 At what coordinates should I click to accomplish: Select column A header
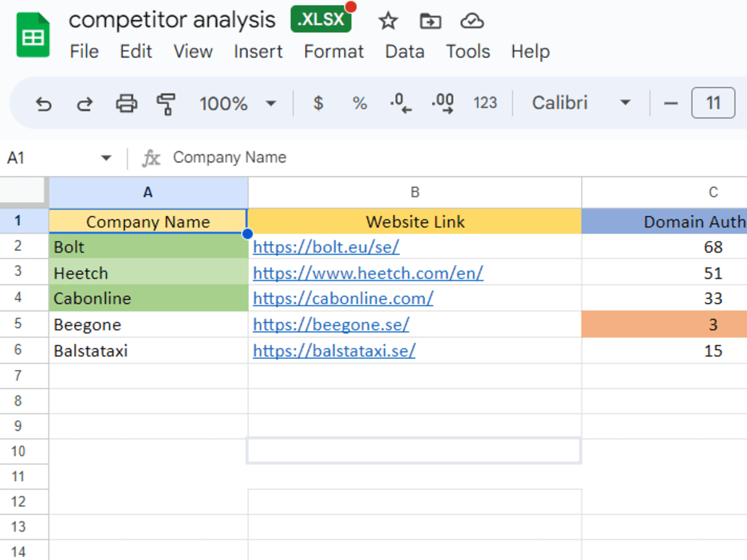coord(148,192)
